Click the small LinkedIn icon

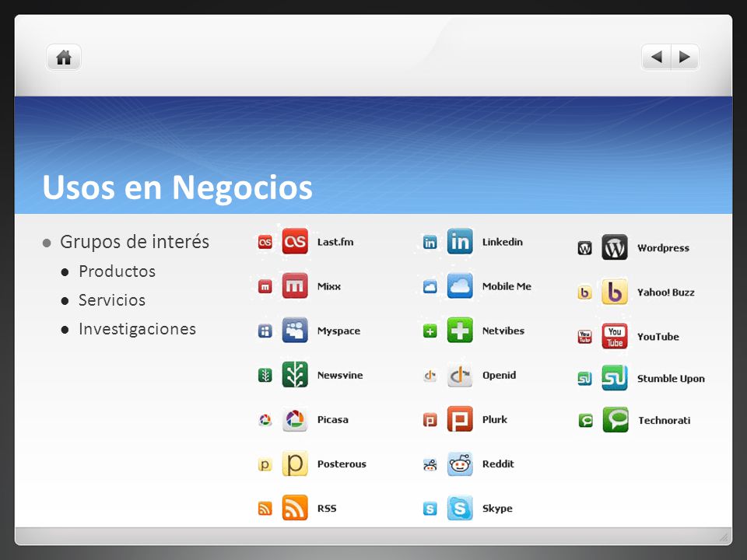[x=430, y=242]
